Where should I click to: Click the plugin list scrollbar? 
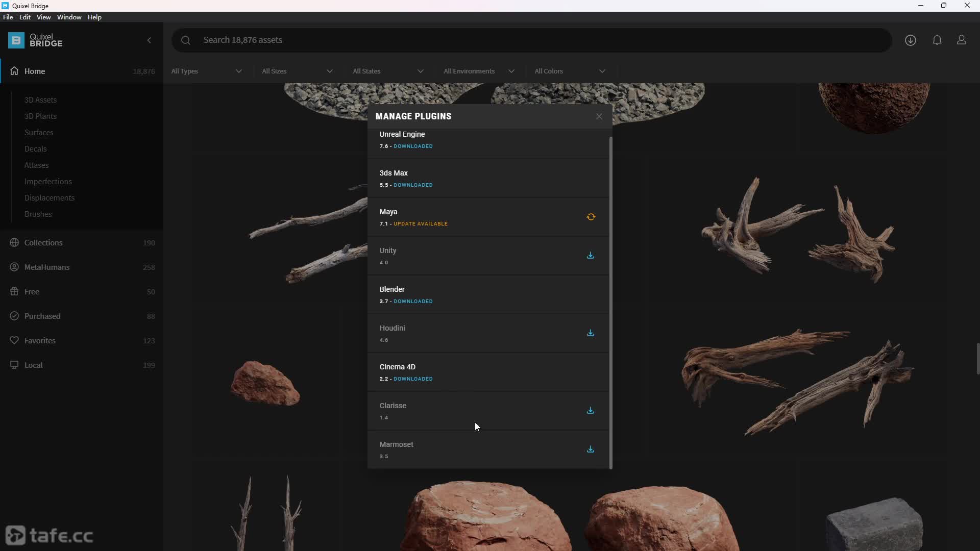(x=611, y=303)
